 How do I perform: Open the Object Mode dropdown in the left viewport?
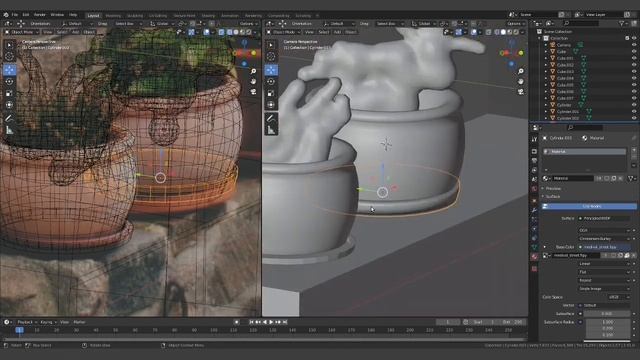(x=21, y=32)
